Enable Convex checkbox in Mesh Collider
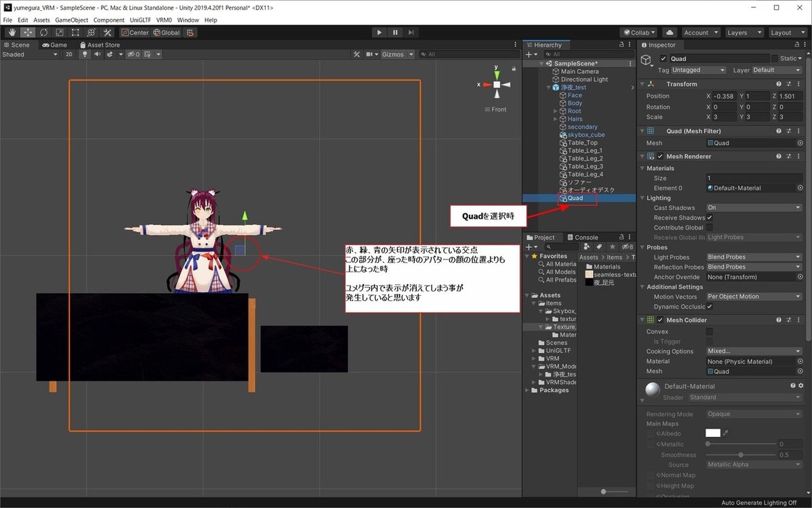The height and width of the screenshot is (508, 812). [x=709, y=331]
